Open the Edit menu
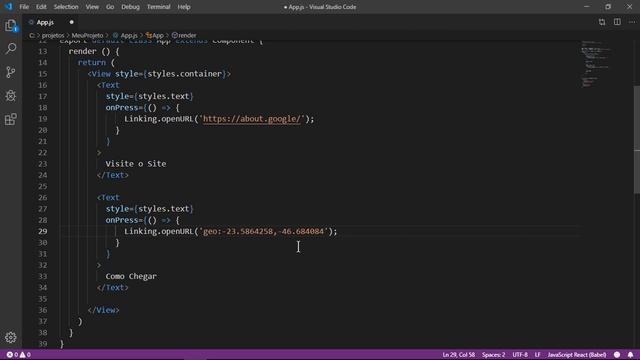This screenshot has height=360, width=640. click(x=41, y=7)
